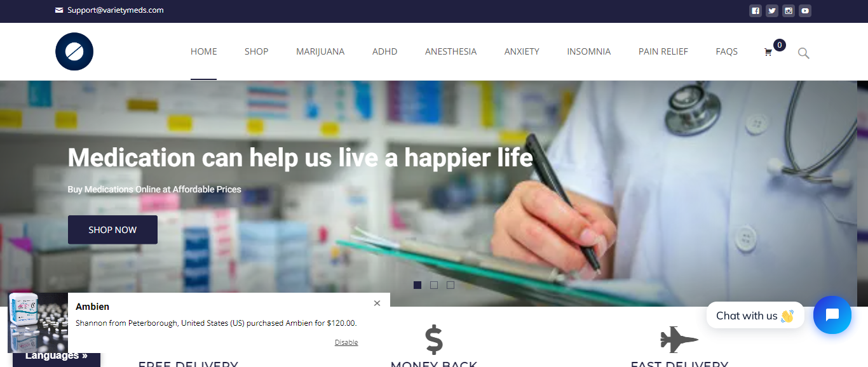Viewport: 868px width, 367px height.
Task: Click the search magnifier icon
Action: pos(804,53)
